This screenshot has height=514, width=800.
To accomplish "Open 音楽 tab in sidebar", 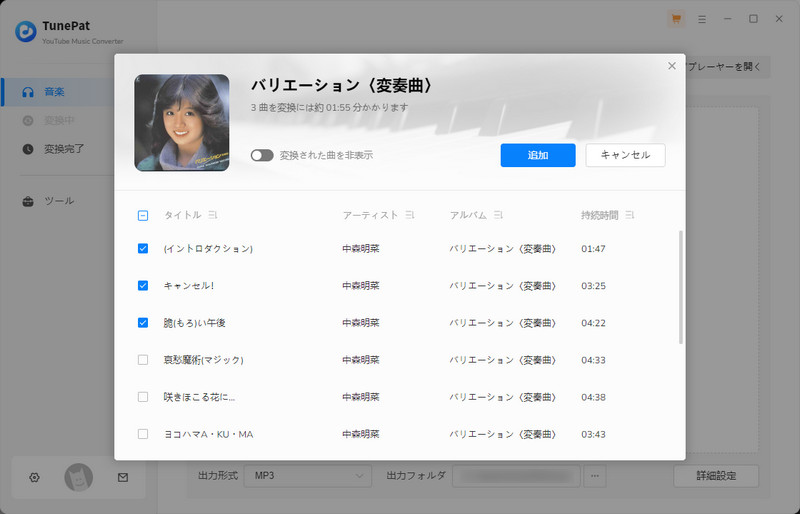I will (57, 92).
